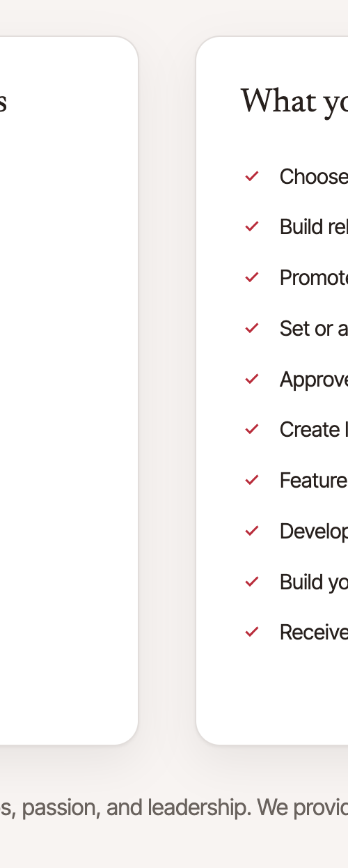This screenshot has height=868, width=348.
Task: Select the 'Set or a' list entry
Action: pyautogui.click(x=314, y=327)
